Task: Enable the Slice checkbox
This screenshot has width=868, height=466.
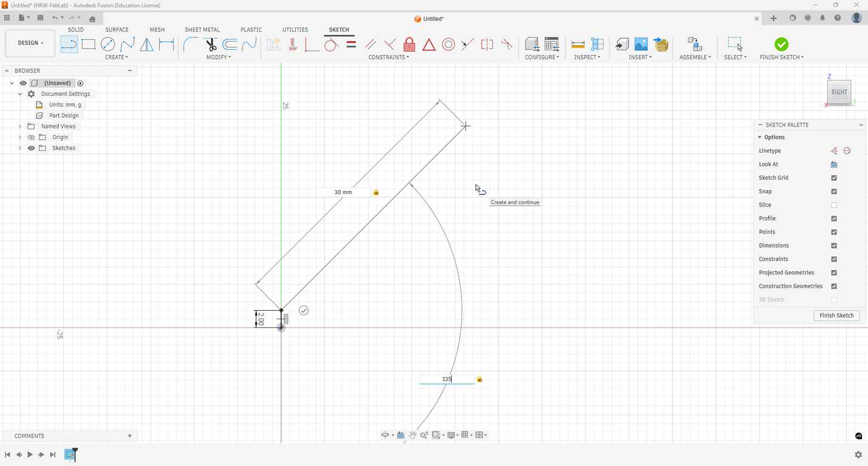Action: (x=834, y=205)
